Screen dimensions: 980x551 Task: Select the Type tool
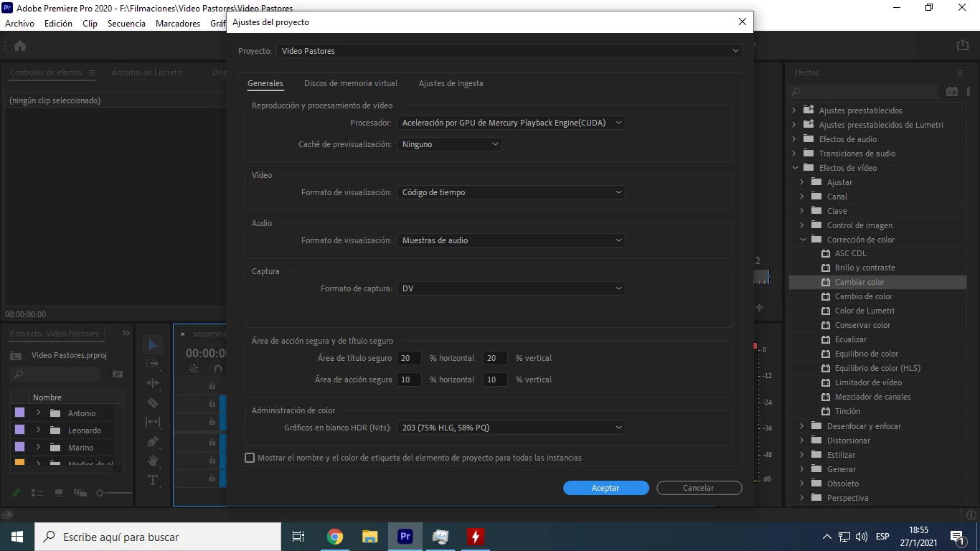[x=153, y=480]
